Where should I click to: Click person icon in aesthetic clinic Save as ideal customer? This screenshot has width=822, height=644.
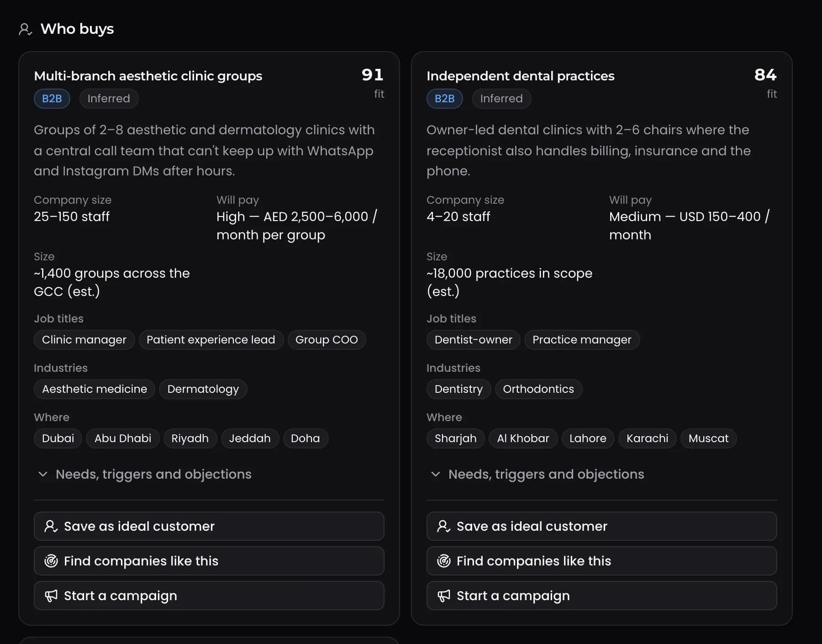[51, 526]
